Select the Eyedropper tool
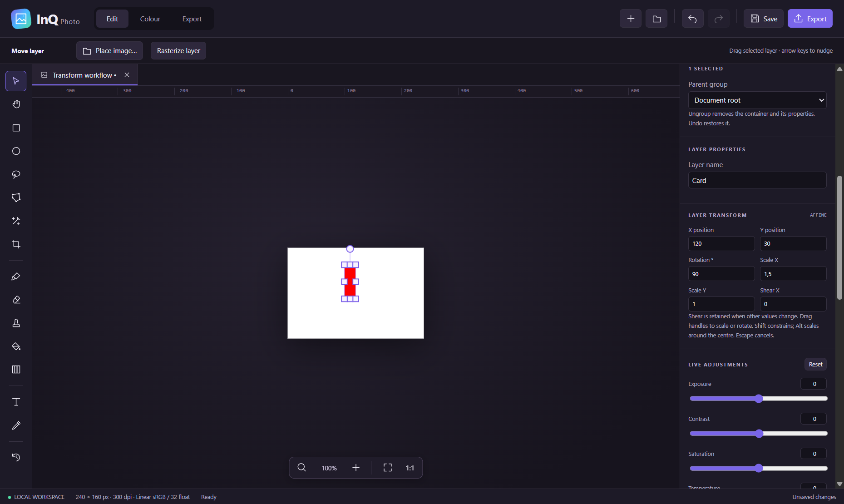Viewport: 844px width, 504px height. point(16,425)
